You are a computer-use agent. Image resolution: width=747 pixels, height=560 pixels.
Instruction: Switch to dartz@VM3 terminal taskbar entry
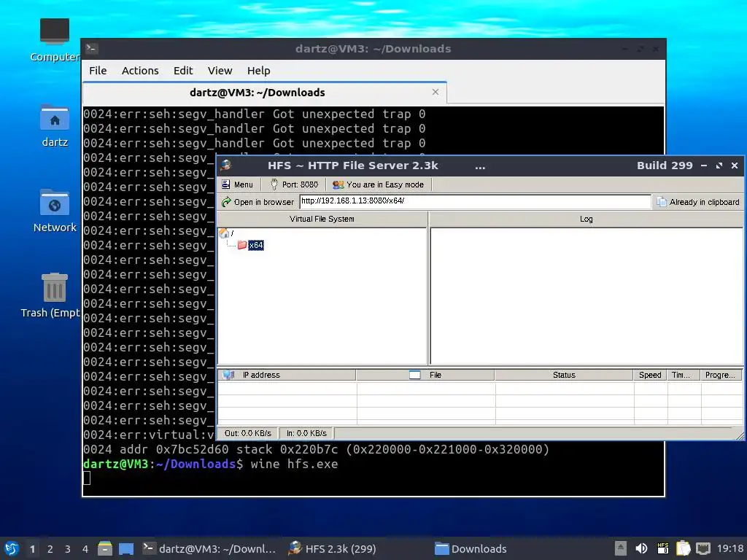coord(209,548)
